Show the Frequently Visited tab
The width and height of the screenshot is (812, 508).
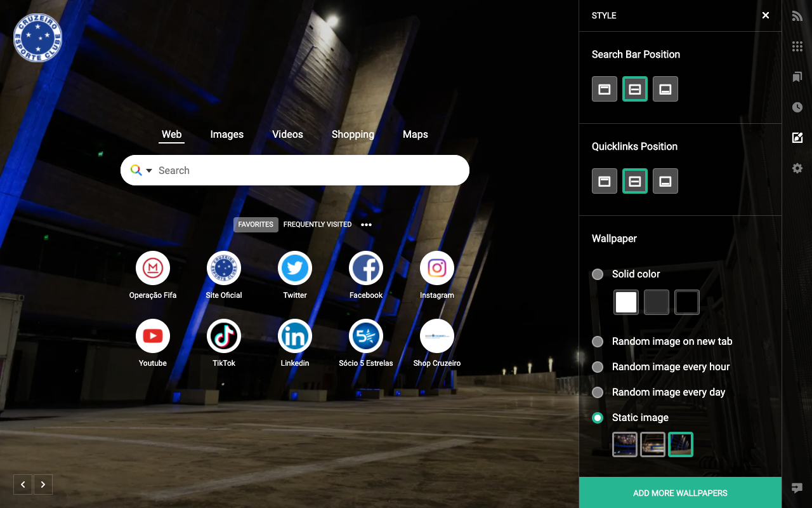[317, 225]
